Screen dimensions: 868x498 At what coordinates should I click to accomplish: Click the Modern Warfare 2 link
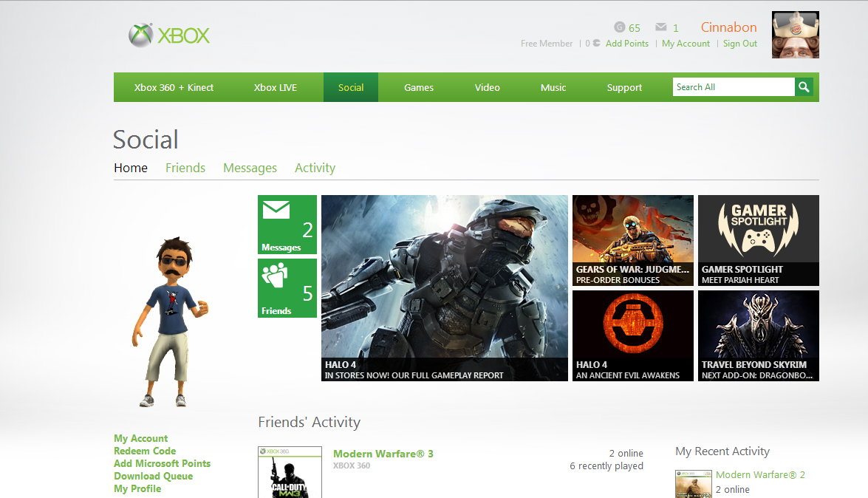click(x=760, y=475)
